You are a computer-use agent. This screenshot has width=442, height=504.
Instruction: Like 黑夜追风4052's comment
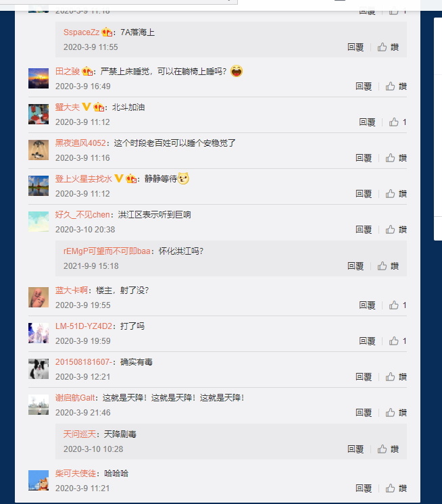[396, 158]
